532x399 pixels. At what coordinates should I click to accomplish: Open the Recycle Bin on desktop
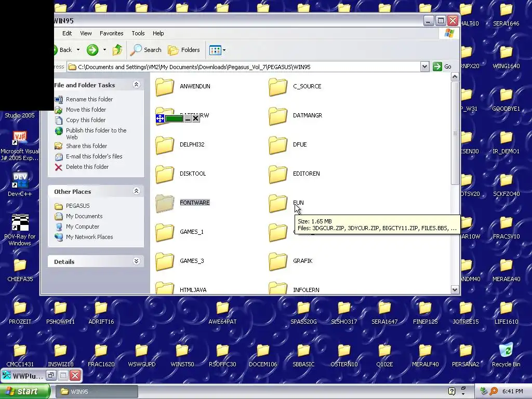(x=506, y=355)
